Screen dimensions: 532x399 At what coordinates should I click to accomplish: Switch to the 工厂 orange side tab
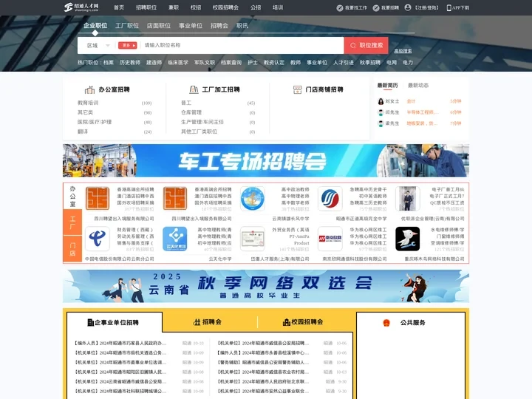[x=72, y=222]
